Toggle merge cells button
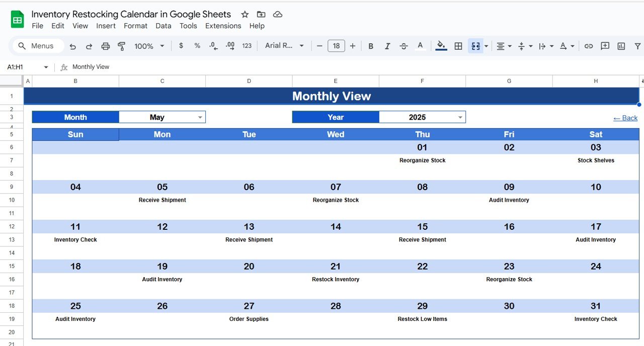 (x=475, y=46)
